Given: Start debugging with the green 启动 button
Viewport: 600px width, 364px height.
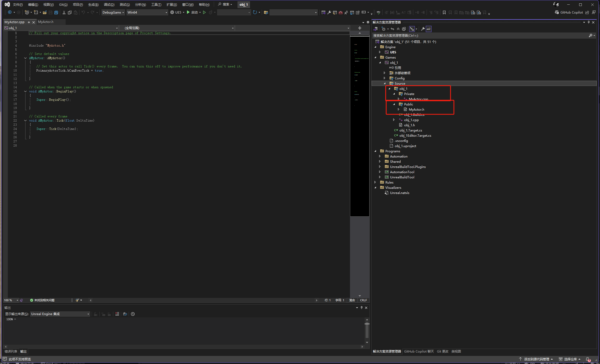Looking at the screenshot, I should pyautogui.click(x=192, y=12).
